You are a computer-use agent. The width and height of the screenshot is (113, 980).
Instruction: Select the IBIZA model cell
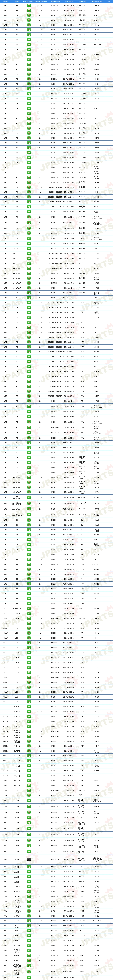point(17,618)
